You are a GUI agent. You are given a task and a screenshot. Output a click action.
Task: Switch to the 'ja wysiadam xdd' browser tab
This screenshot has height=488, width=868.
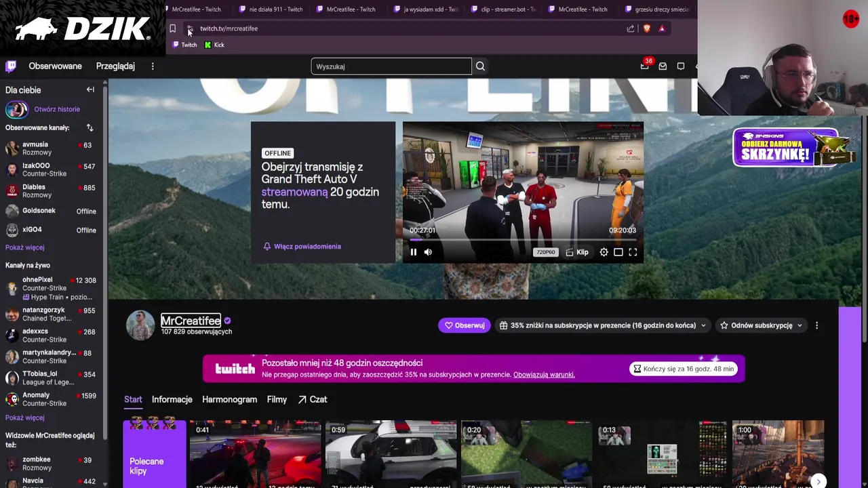coord(426,9)
